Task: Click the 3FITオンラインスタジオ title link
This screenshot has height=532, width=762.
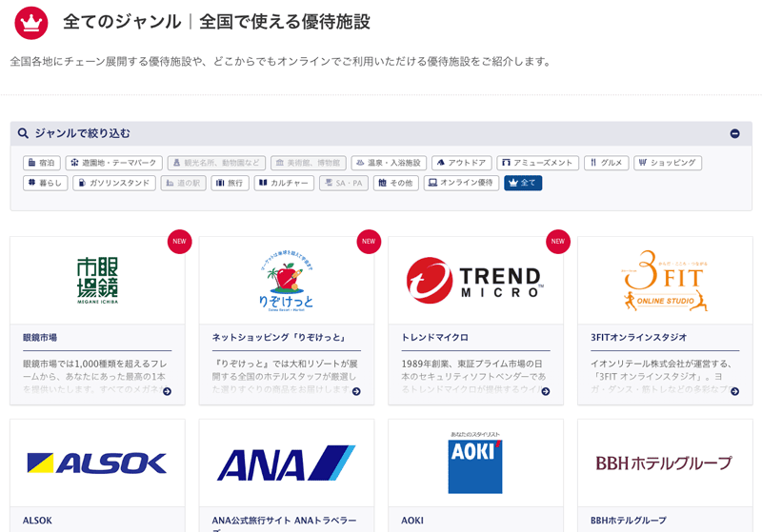Action: pos(638,337)
